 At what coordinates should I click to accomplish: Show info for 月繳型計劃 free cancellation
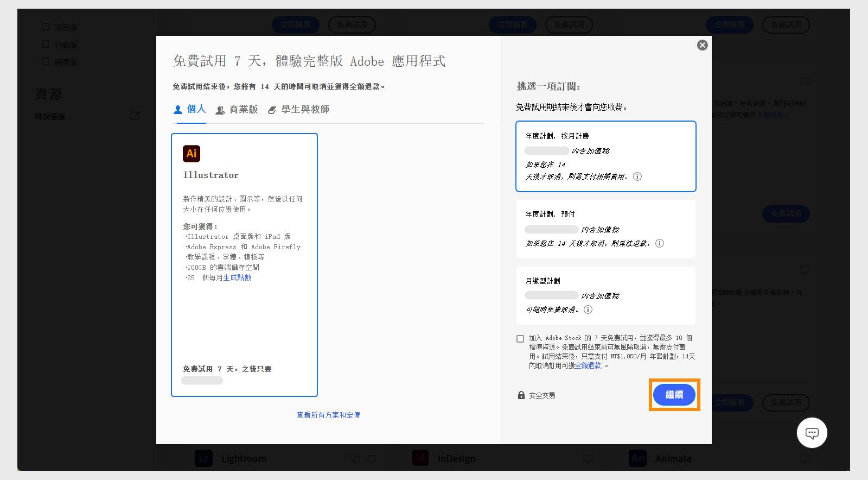tap(588, 310)
